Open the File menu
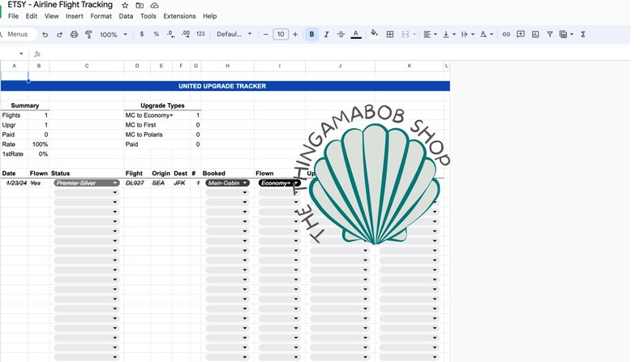This screenshot has width=644, height=362. click(x=13, y=16)
